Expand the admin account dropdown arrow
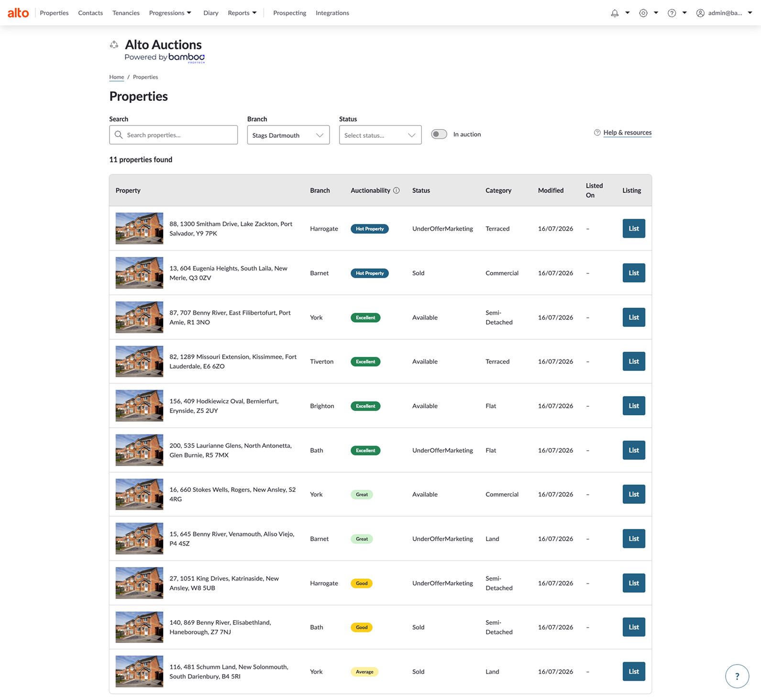Screen dimensions: 761x700 tap(750, 13)
